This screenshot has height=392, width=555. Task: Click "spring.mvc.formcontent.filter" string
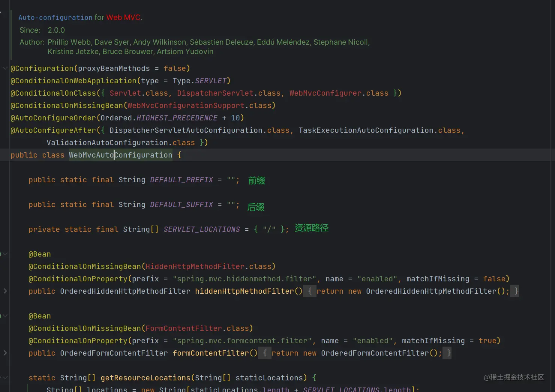click(x=242, y=341)
